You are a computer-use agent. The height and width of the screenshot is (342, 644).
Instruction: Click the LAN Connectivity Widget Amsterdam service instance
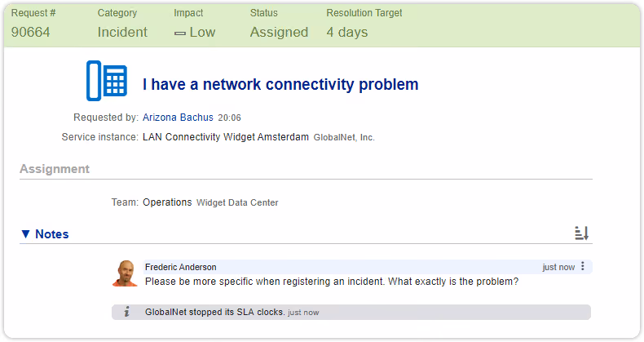(226, 137)
